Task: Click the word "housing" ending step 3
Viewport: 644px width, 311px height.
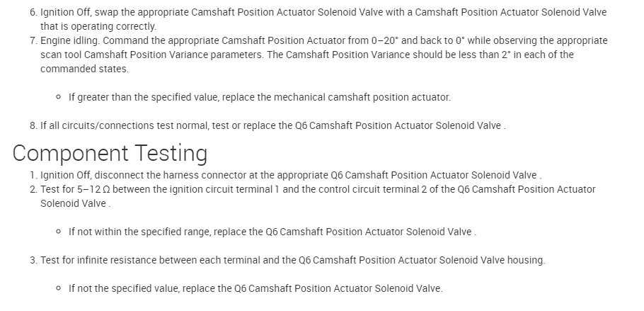Action: pos(524,260)
